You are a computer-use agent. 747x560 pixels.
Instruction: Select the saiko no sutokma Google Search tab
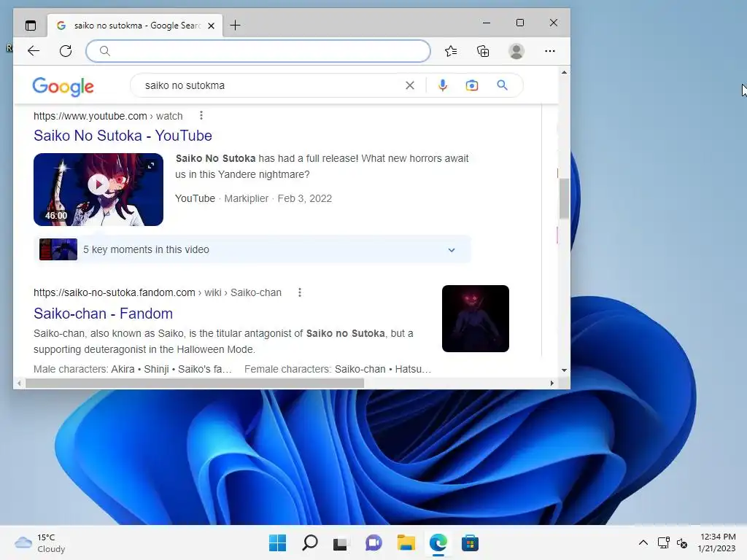[x=134, y=26]
